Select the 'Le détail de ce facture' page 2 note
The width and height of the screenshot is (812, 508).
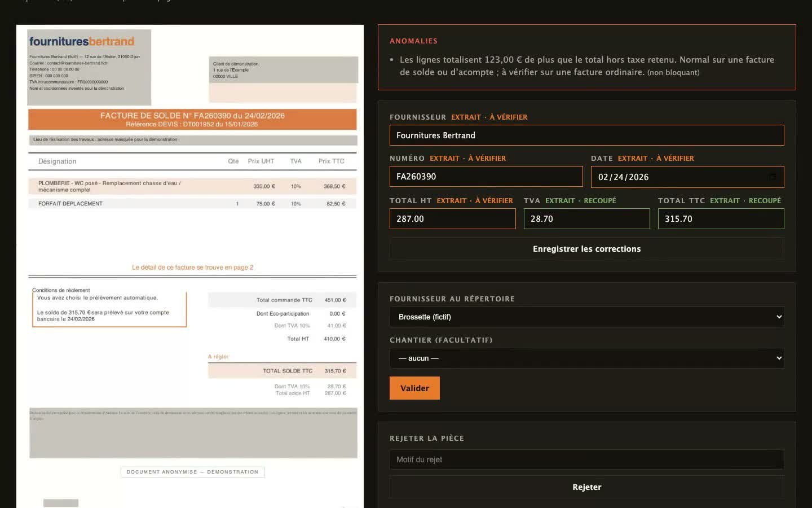(x=192, y=268)
